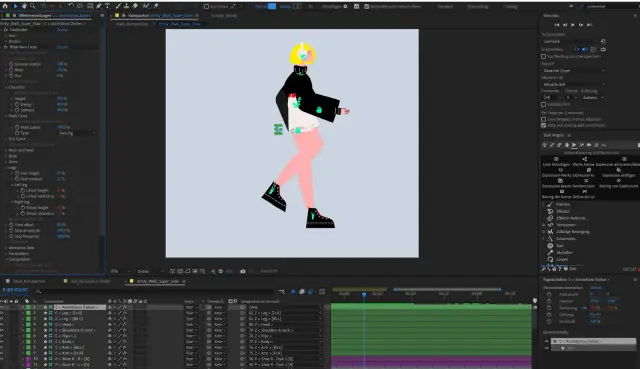Expand the Animation data group
This screenshot has height=369, width=640.
7,248
